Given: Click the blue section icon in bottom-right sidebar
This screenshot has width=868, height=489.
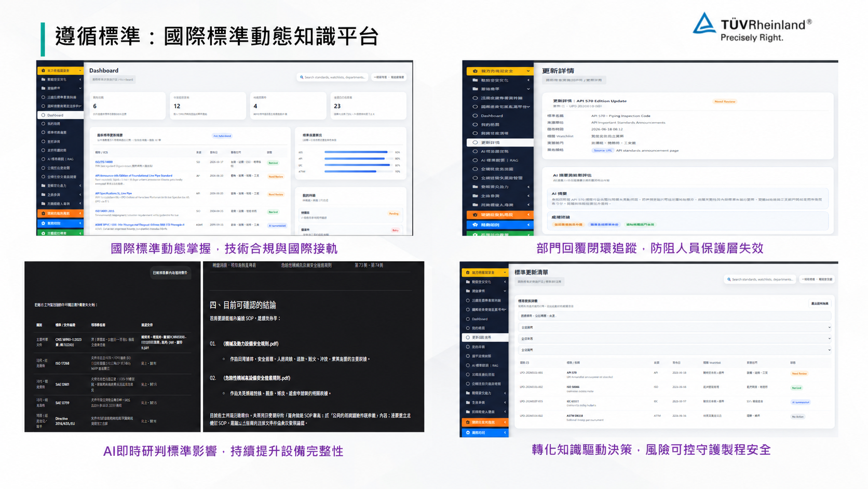Looking at the screenshot, I should coord(468,432).
